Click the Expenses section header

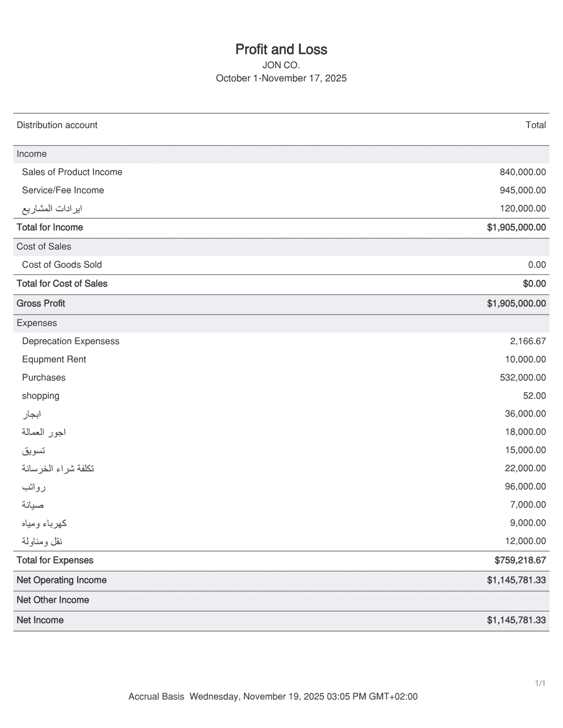[x=37, y=323]
